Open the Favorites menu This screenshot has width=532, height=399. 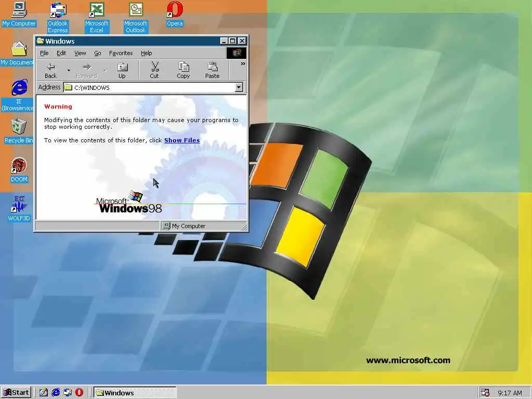point(121,54)
